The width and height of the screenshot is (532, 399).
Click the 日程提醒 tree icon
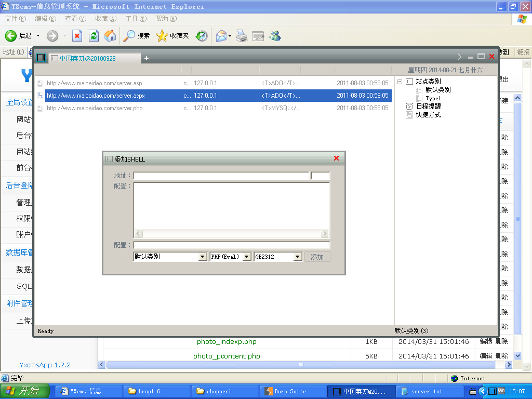coord(409,106)
